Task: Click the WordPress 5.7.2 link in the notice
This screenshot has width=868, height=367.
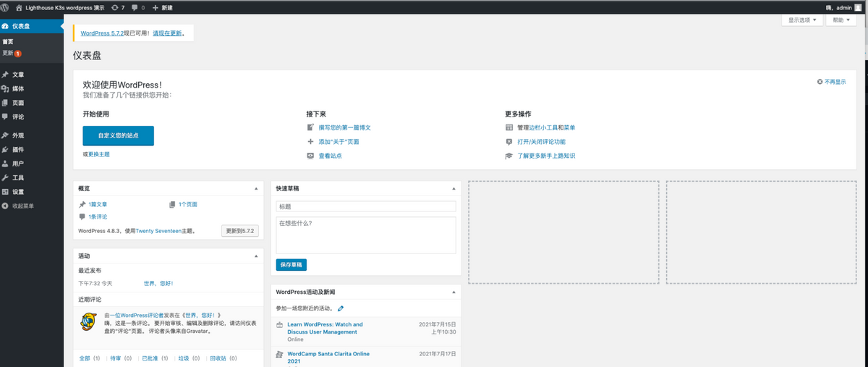Action: pos(101,33)
